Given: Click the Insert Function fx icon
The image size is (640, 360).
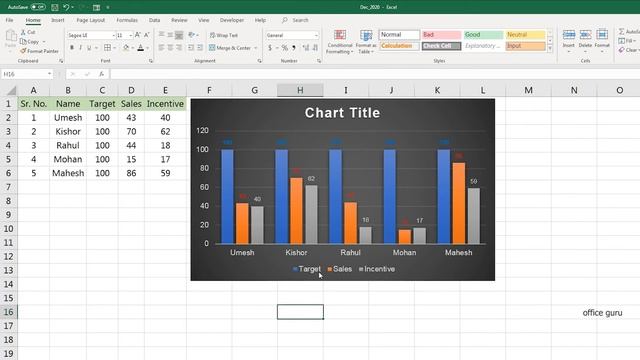Looking at the screenshot, I should click(101, 74).
